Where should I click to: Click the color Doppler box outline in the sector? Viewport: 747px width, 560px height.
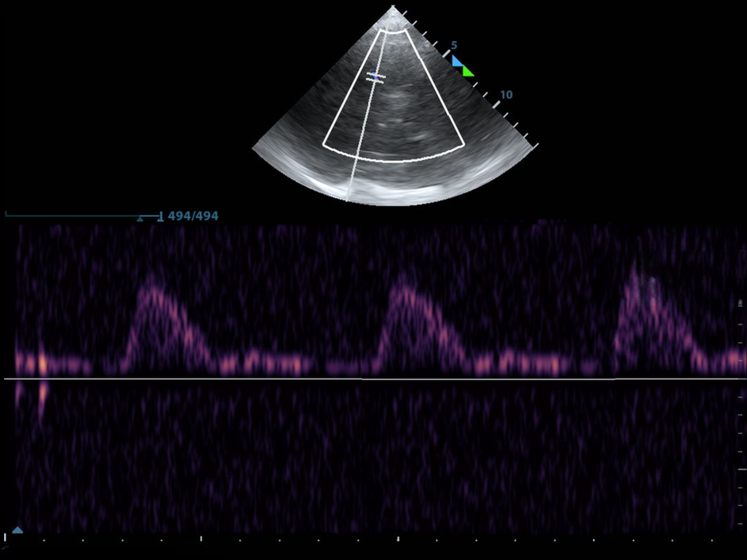click(x=393, y=95)
